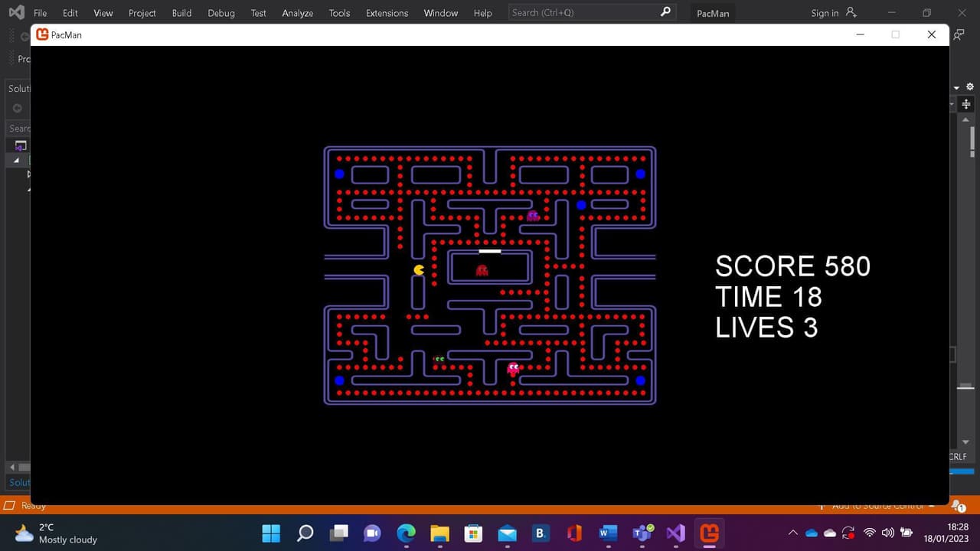Click the SCORE 580 text
The image size is (980, 551).
click(792, 266)
